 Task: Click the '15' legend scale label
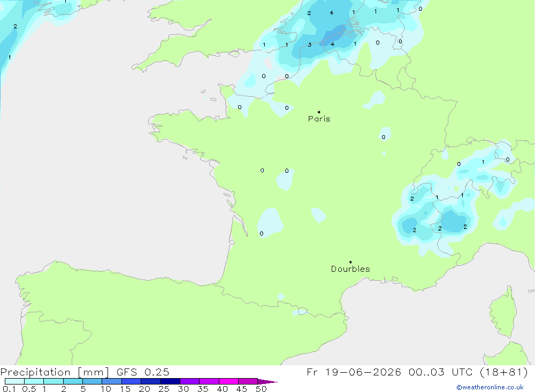click(125, 389)
